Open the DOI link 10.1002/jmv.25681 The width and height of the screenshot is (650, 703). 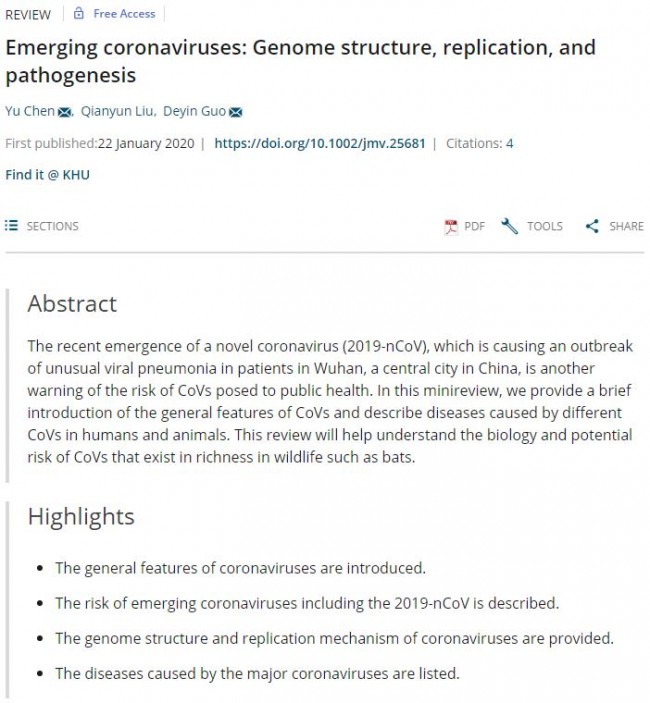tap(320, 143)
